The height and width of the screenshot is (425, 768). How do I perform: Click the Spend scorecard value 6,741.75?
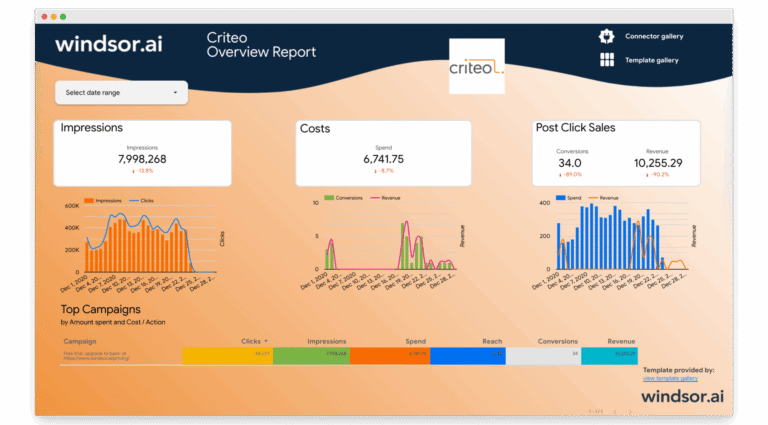384,159
